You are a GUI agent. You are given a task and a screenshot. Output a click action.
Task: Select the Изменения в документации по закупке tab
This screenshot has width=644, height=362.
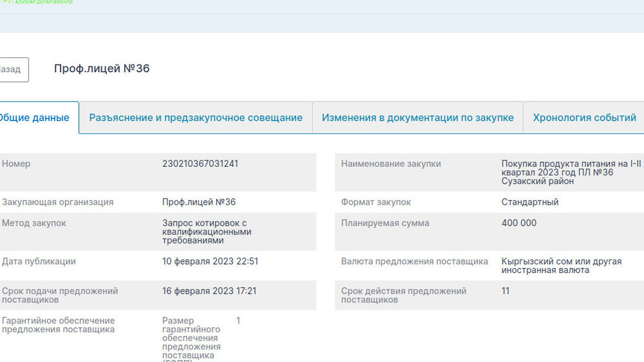pyautogui.click(x=417, y=118)
